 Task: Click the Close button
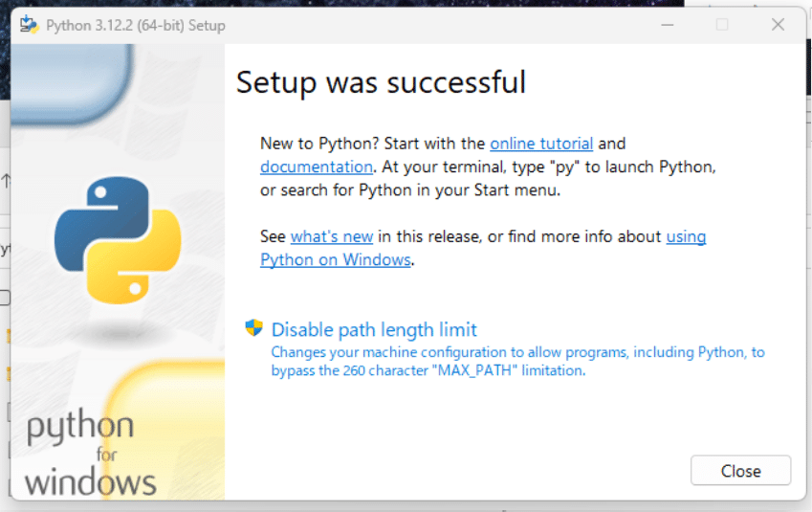(x=740, y=471)
